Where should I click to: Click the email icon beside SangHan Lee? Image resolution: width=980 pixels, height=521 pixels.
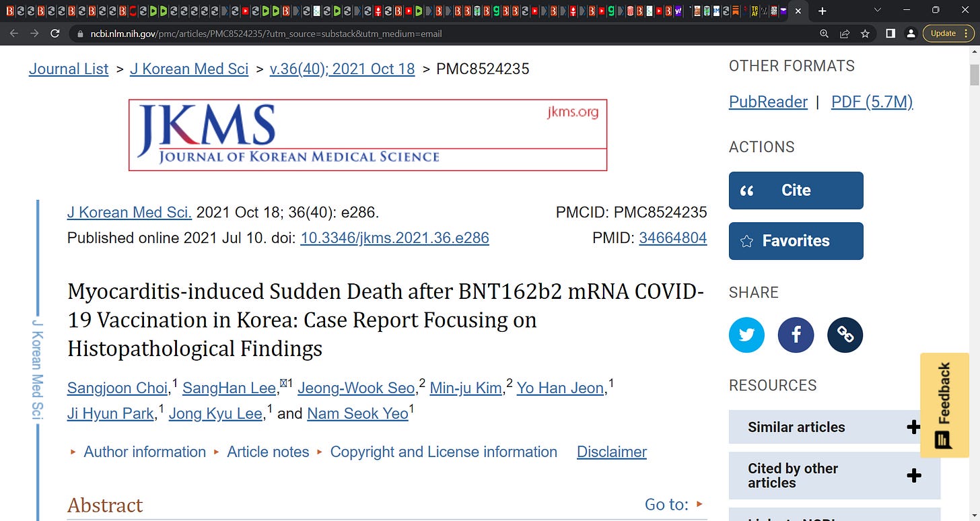pos(283,383)
